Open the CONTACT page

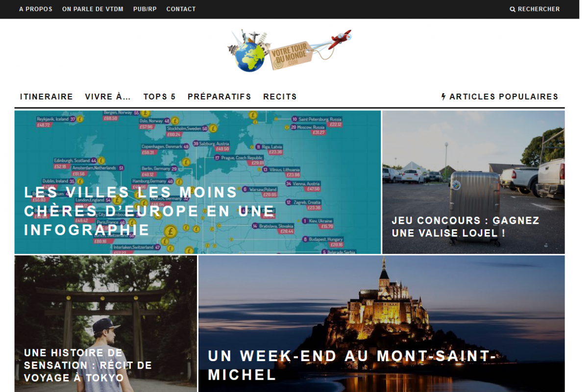[x=181, y=9]
